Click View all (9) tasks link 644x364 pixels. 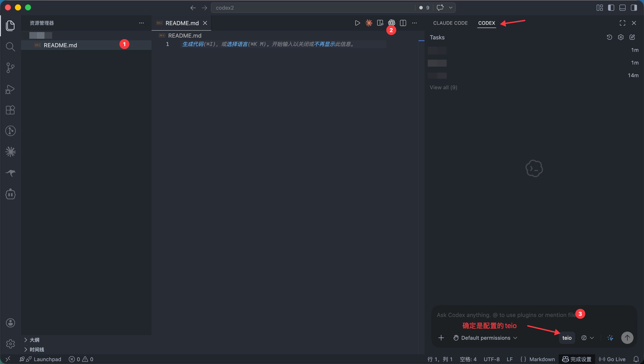[443, 87]
